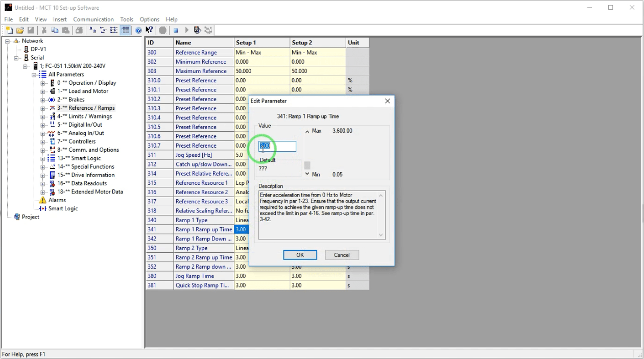Viewport: 644px width, 359px height.
Task: Expand the 0-** Operation / Display node
Action: (43, 83)
